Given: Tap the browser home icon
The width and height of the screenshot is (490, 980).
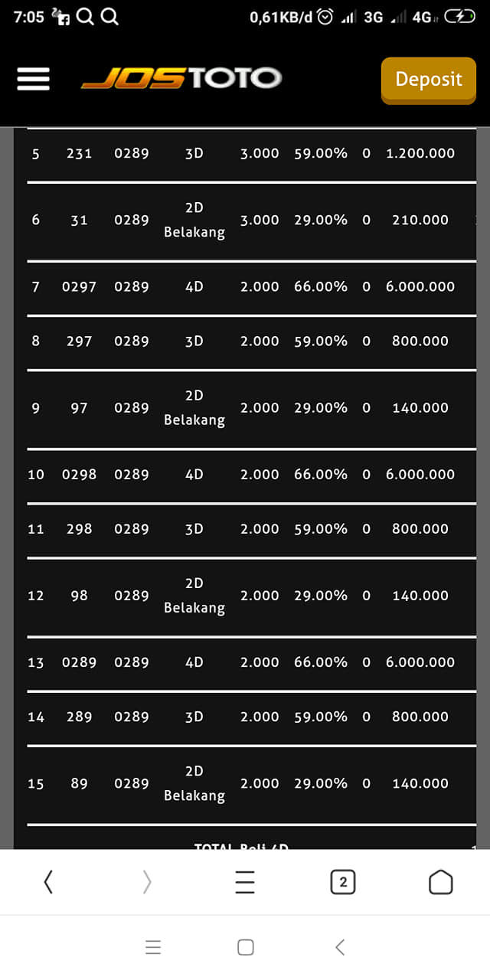Looking at the screenshot, I should click(441, 883).
